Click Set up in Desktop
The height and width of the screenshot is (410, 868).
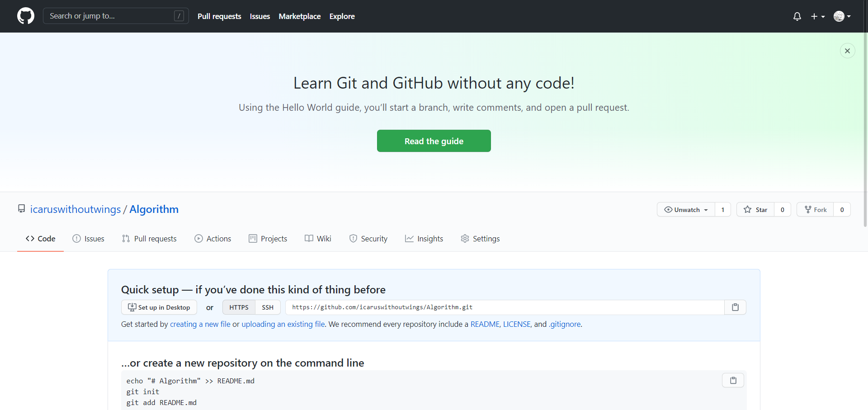(159, 307)
